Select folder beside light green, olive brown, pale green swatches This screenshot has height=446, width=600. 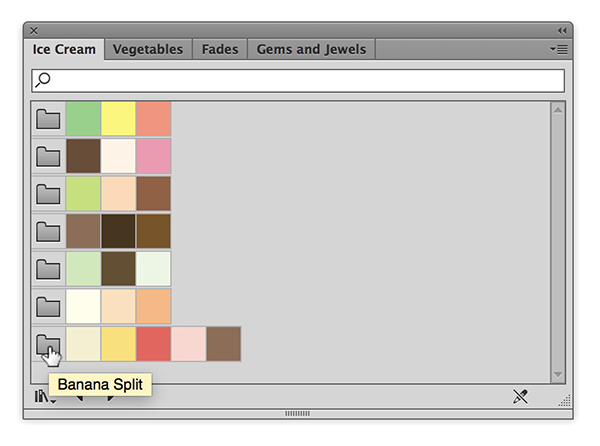coord(48,269)
